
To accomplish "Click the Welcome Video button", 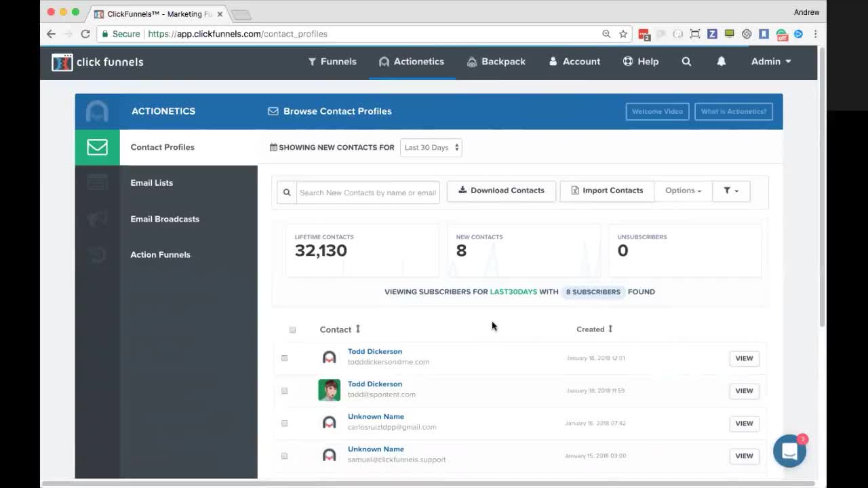I will tap(657, 111).
